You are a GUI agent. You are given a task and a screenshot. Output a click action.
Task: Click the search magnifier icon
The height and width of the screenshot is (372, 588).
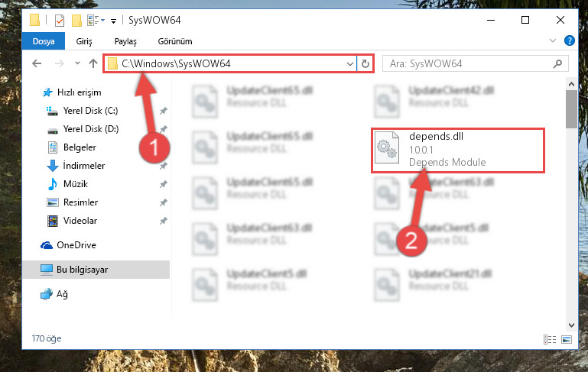[557, 63]
